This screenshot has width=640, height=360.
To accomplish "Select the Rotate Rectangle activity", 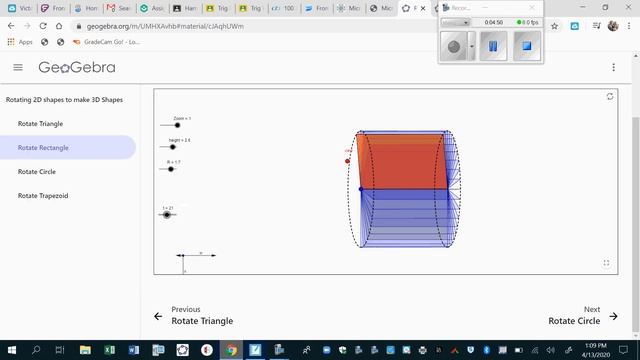I will tap(67, 147).
